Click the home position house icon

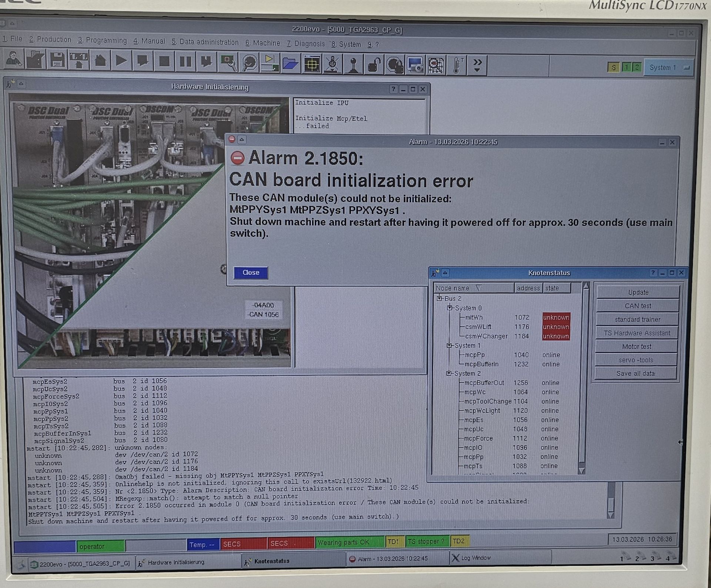[100, 61]
